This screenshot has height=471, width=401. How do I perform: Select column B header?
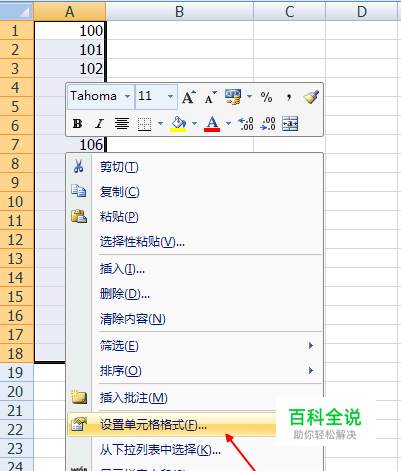(x=180, y=12)
